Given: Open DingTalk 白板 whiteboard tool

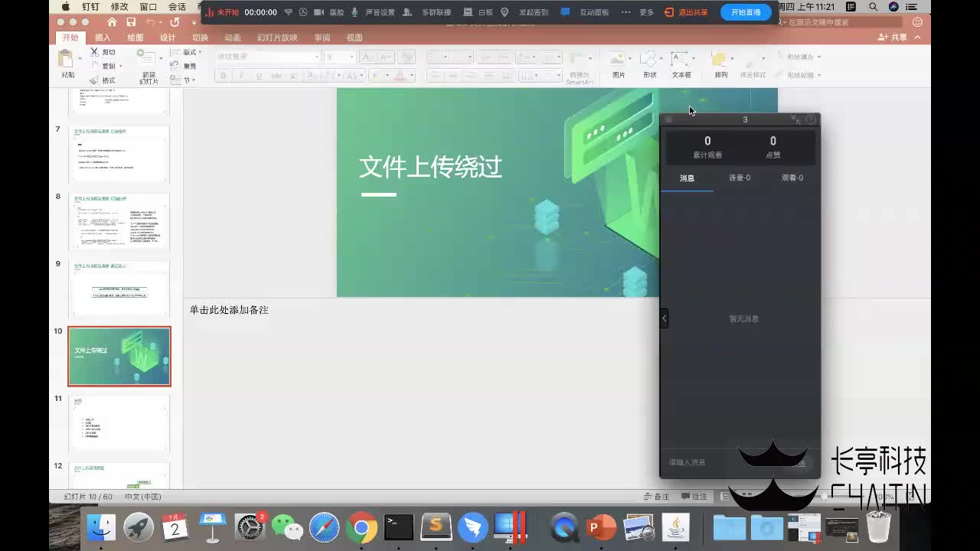Looking at the screenshot, I should coord(479,12).
